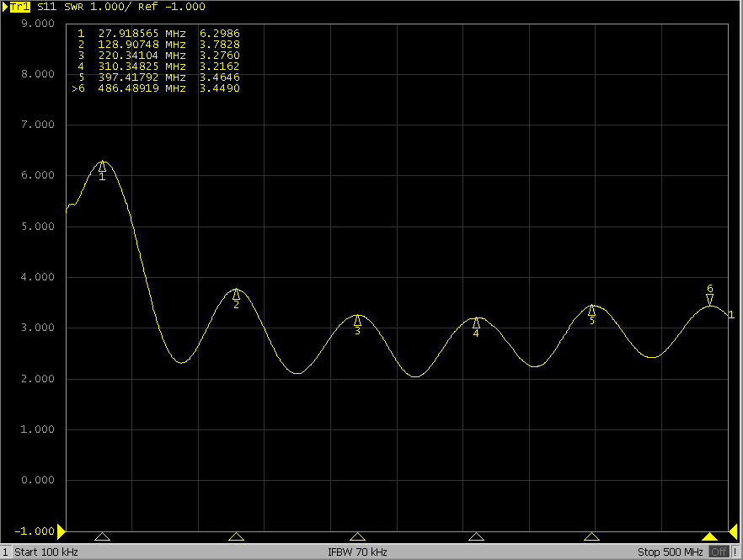Click the warning exclamation icon in status bar
743x560 pixels.
[x=736, y=552]
